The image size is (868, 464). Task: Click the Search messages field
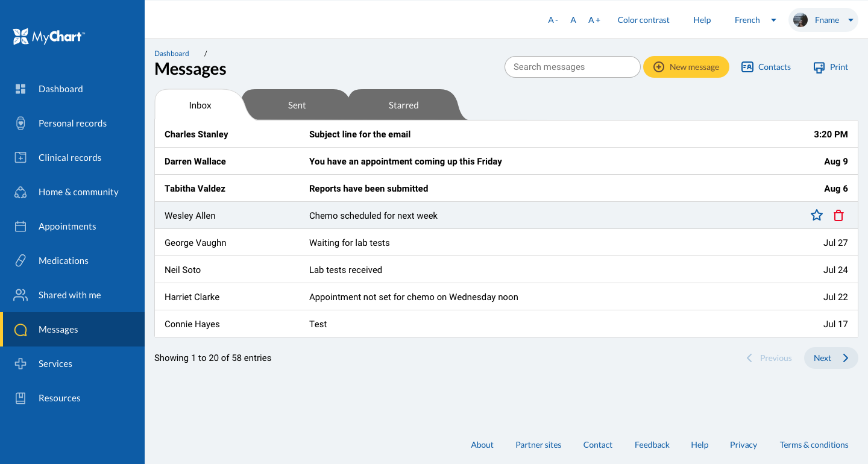coord(572,67)
